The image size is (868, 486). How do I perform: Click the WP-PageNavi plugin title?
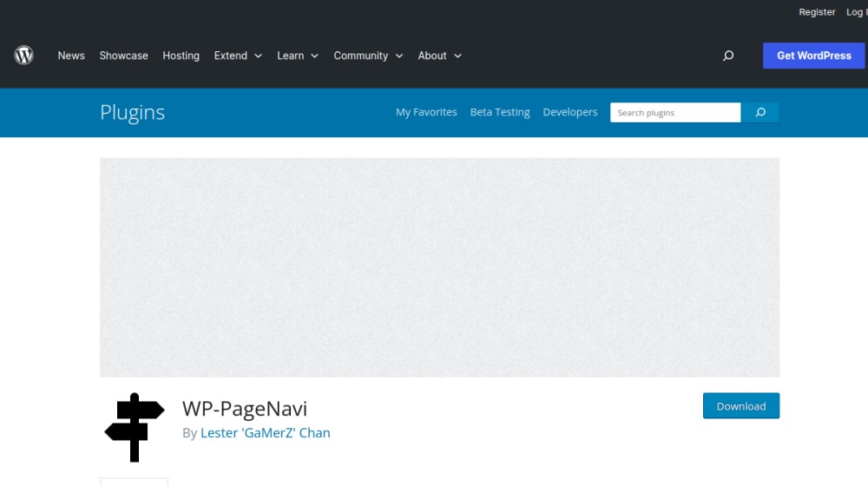pyautogui.click(x=245, y=409)
